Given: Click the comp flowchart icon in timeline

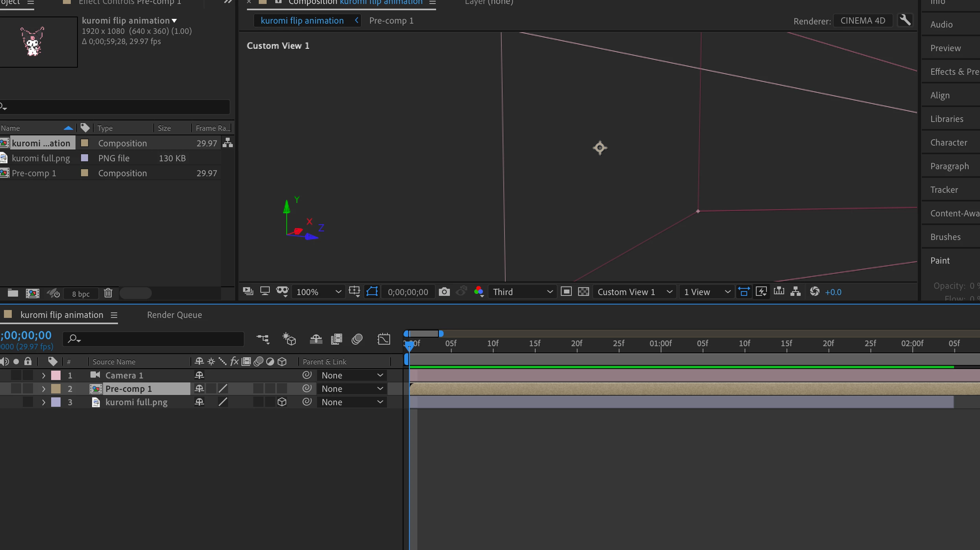Looking at the screenshot, I should pos(263,339).
